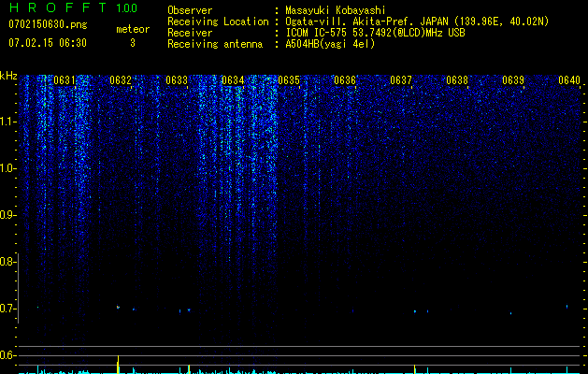This screenshot has height=374, width=588.
Task: Click the 0.9 kHz axis label
Action: pos(7,215)
